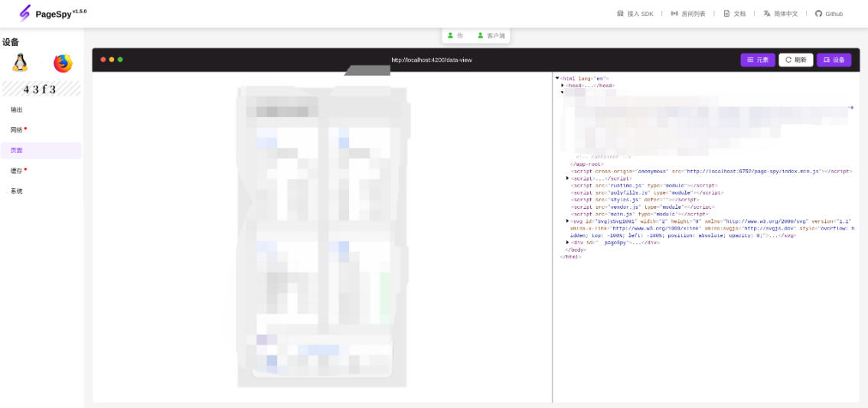
Task: Click the PageSpy title text
Action: coord(54,15)
